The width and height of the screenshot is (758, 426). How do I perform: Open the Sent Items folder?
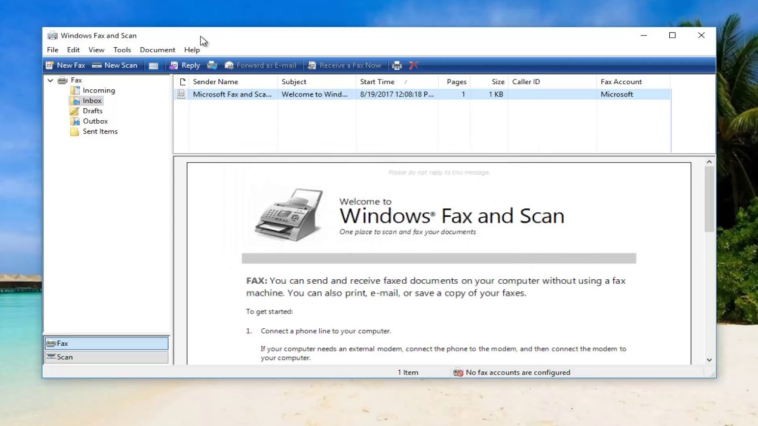pos(94,132)
